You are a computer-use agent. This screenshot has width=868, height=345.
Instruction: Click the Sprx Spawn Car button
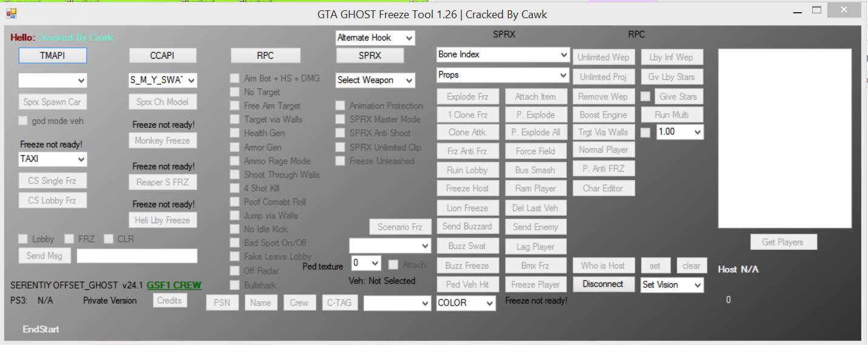coord(53,102)
